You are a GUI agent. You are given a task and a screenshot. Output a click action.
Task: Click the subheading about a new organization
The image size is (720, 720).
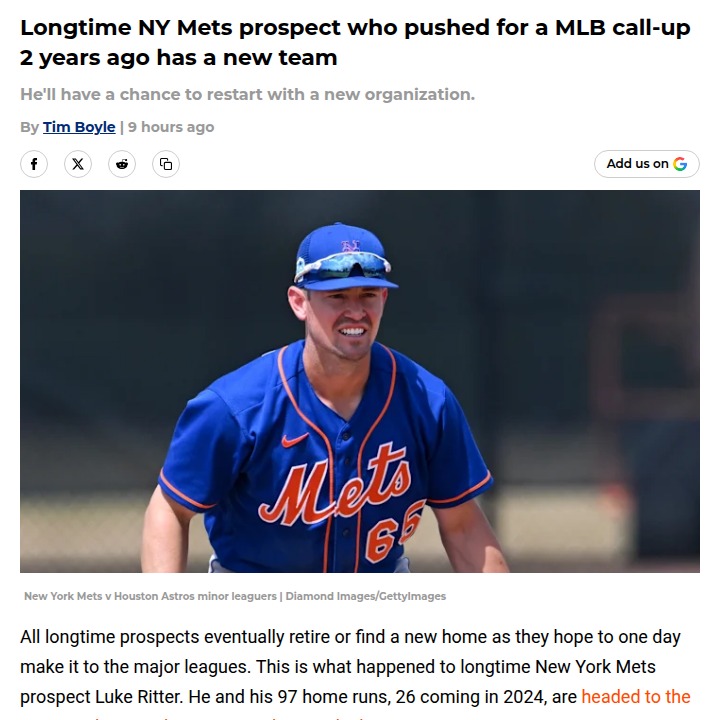click(247, 95)
